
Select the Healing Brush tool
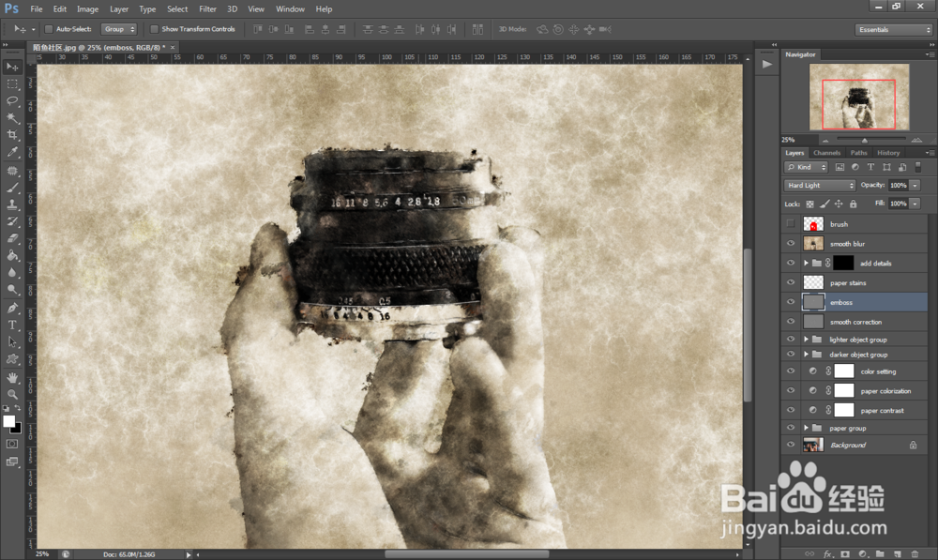[x=12, y=171]
